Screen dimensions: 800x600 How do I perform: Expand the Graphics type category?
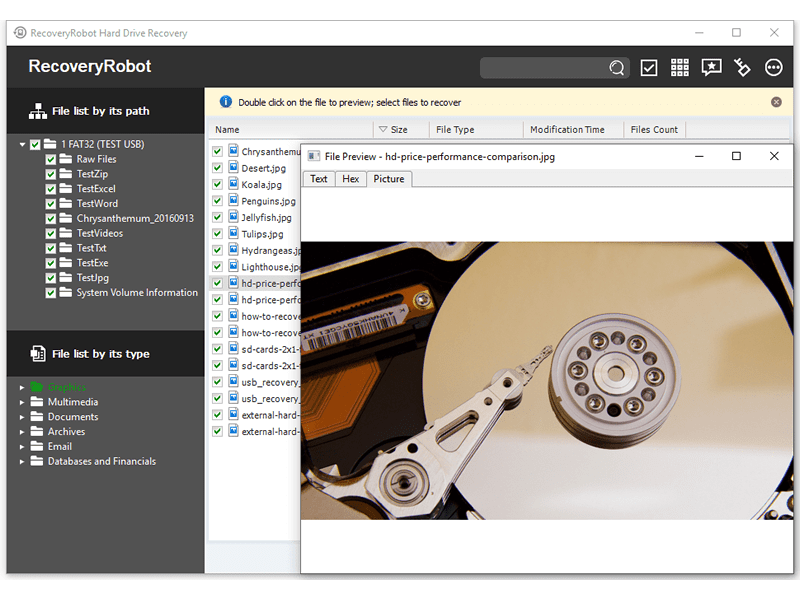coord(22,387)
